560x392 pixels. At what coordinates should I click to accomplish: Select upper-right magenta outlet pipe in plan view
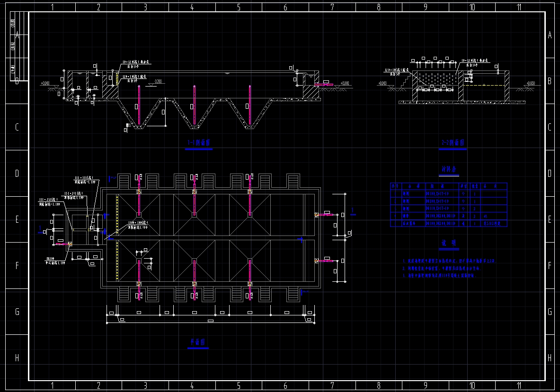(325, 215)
